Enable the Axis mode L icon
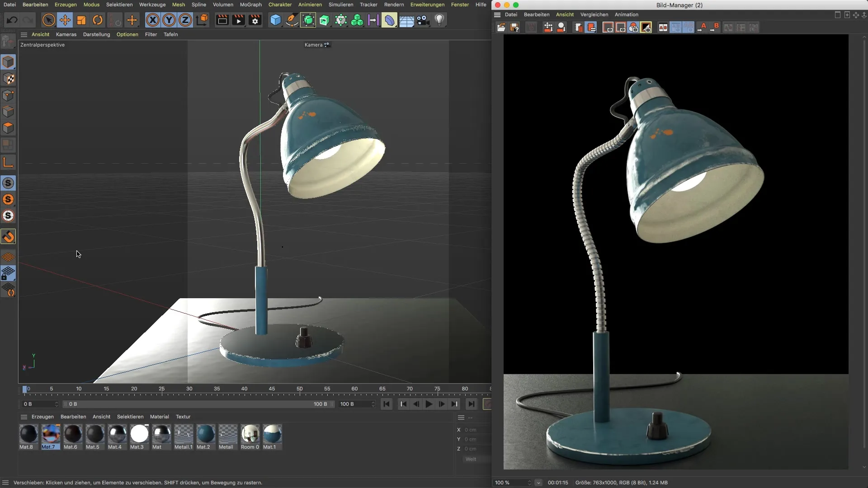 click(8, 162)
